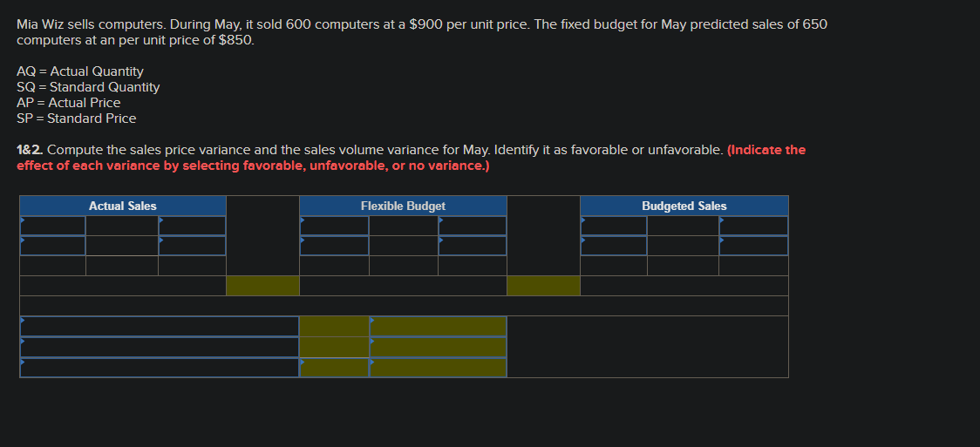Viewport: 980px width, 447px height.
Task: Select first-row middle input cell under Budgeted Sales
Action: coord(684,226)
